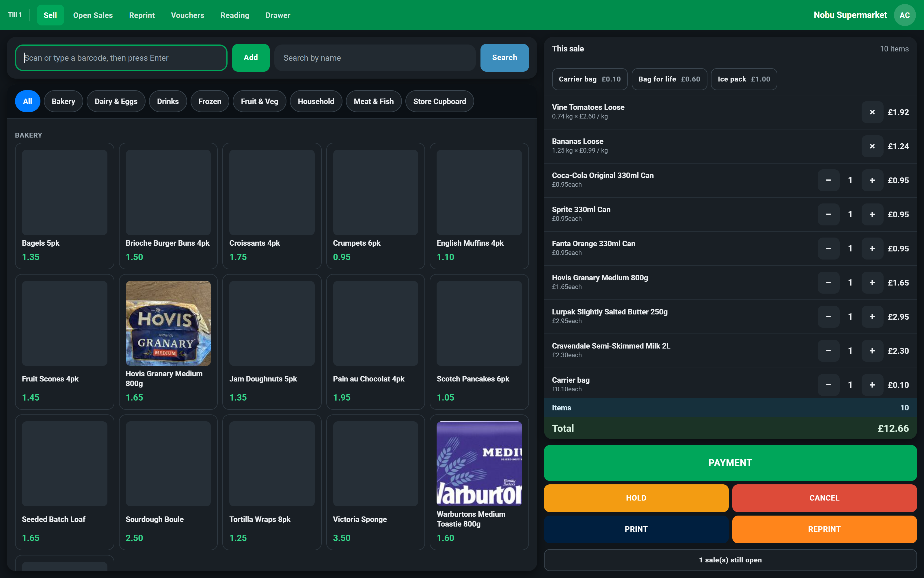Viewport: 924px width, 578px height.
Task: Show Fruit & Veg products
Action: (259, 101)
